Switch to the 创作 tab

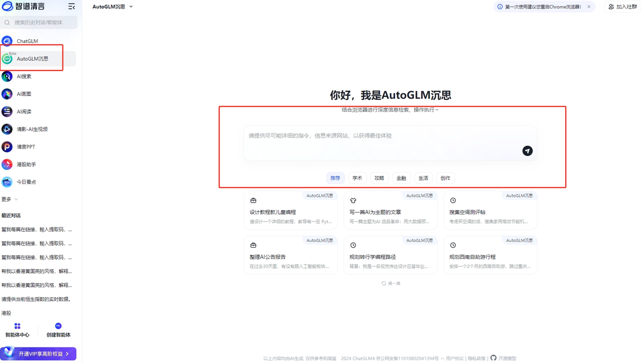click(445, 177)
